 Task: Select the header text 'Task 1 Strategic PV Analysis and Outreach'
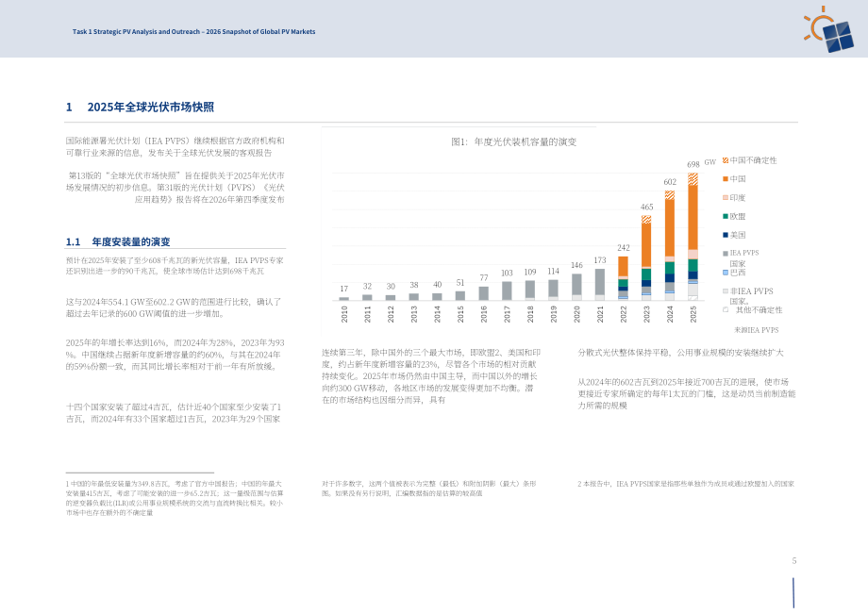pos(136,31)
